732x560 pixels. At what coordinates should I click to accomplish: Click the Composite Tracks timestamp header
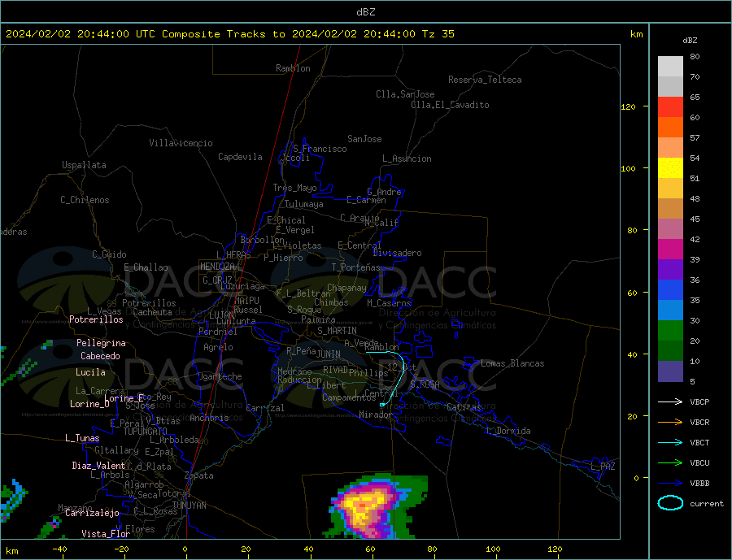230,34
